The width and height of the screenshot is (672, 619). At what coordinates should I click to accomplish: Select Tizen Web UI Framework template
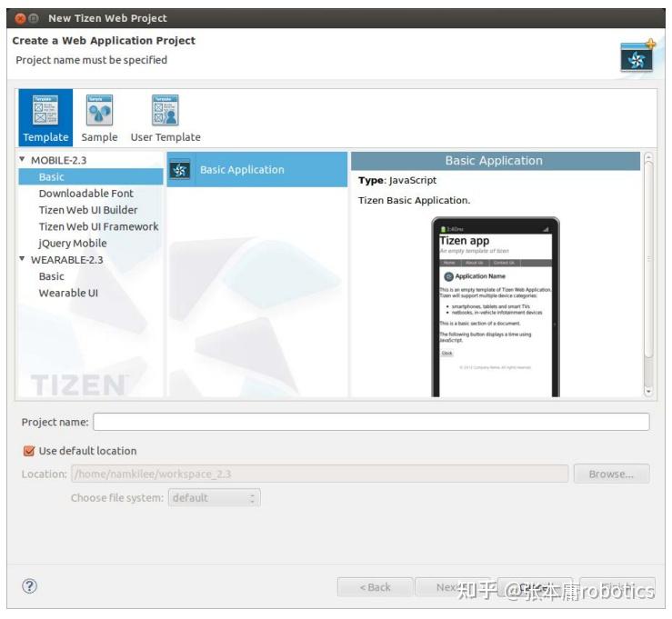pos(98,226)
